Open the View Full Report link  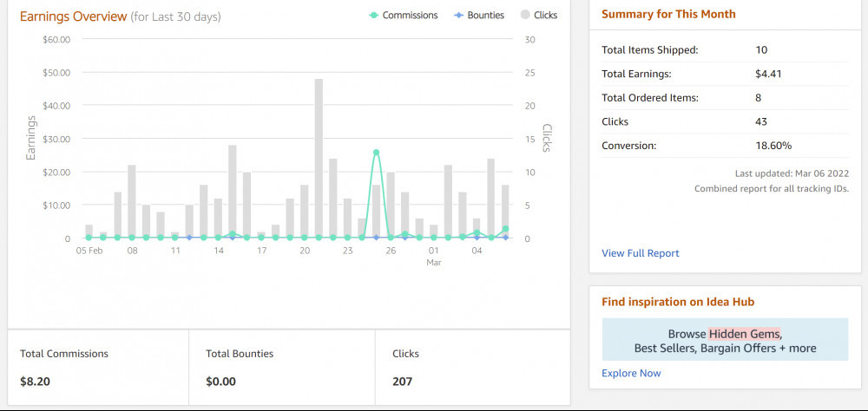(x=640, y=253)
